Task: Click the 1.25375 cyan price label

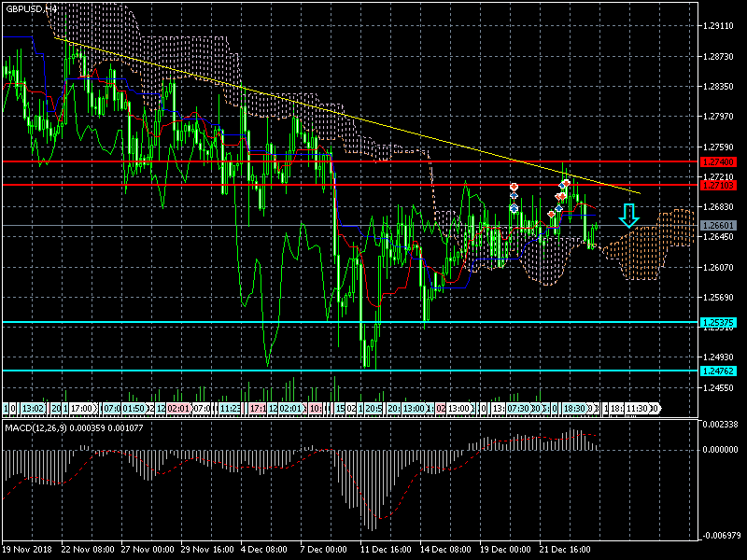Action: (719, 322)
